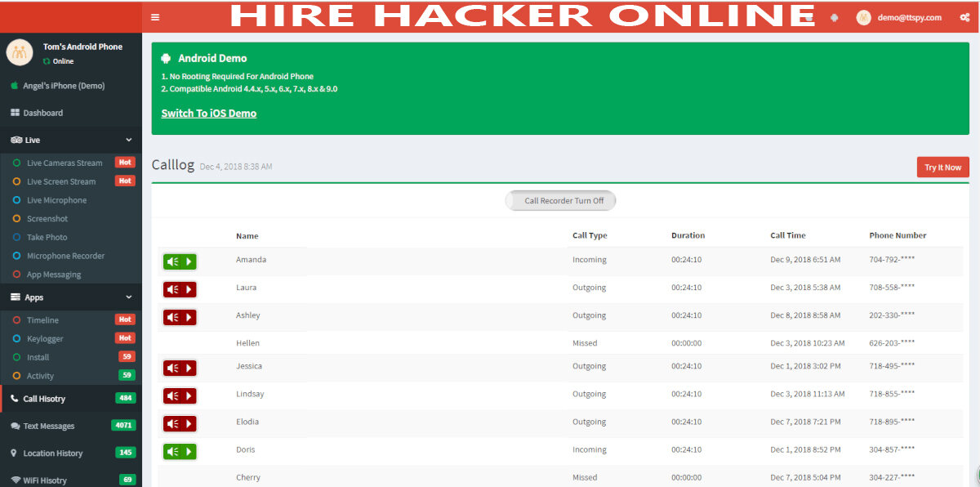Open Dashboard from the sidebar
This screenshot has width=980, height=487.
tap(42, 113)
